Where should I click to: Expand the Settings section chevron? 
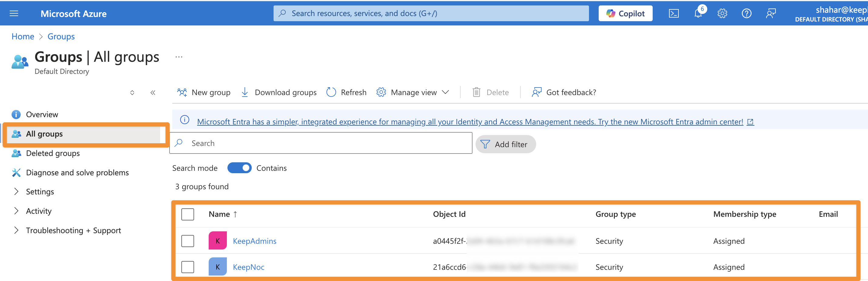point(16,191)
